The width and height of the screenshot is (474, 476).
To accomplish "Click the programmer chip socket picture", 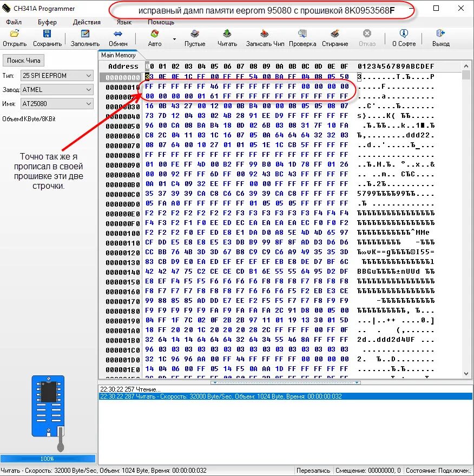I will 49,413.
